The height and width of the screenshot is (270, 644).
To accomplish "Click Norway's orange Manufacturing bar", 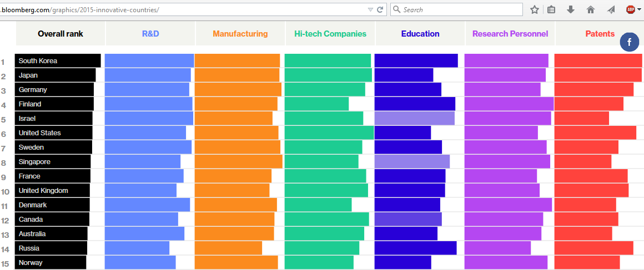I will coord(237,263).
